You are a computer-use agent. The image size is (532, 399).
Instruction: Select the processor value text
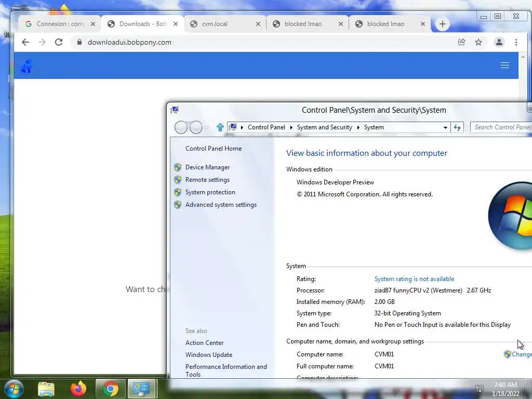(433, 290)
